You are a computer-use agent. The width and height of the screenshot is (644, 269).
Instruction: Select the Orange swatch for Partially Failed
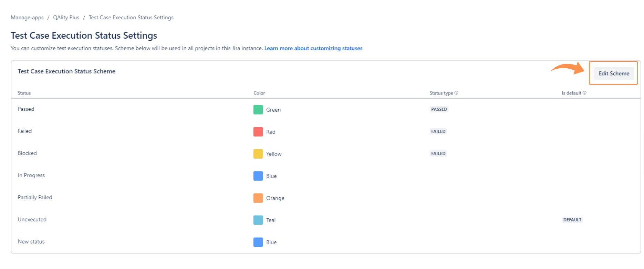[258, 198]
